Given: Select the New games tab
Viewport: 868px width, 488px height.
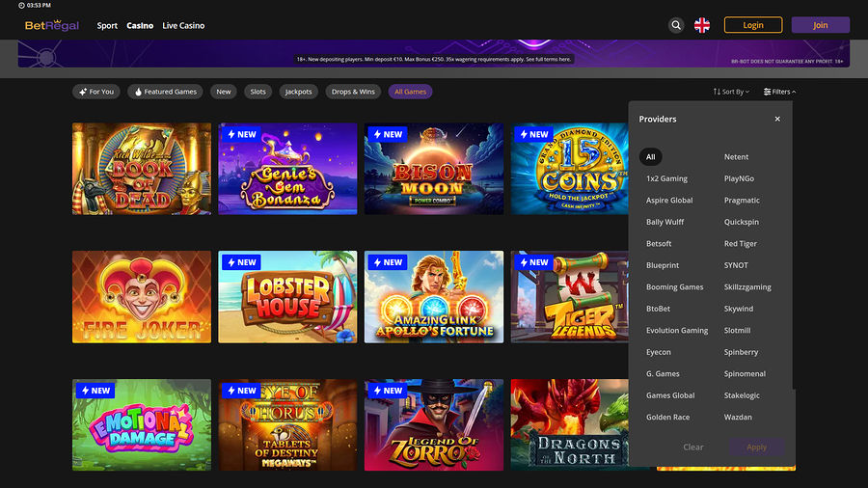Looking at the screenshot, I should tap(224, 92).
